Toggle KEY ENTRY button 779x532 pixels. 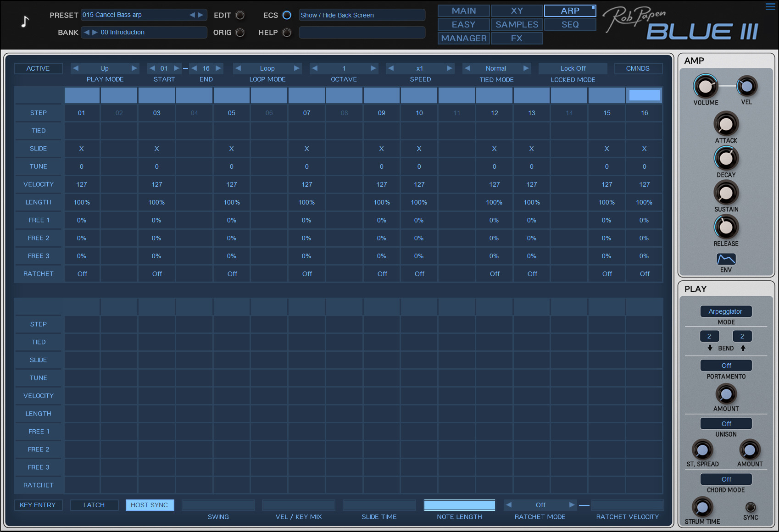(38, 505)
